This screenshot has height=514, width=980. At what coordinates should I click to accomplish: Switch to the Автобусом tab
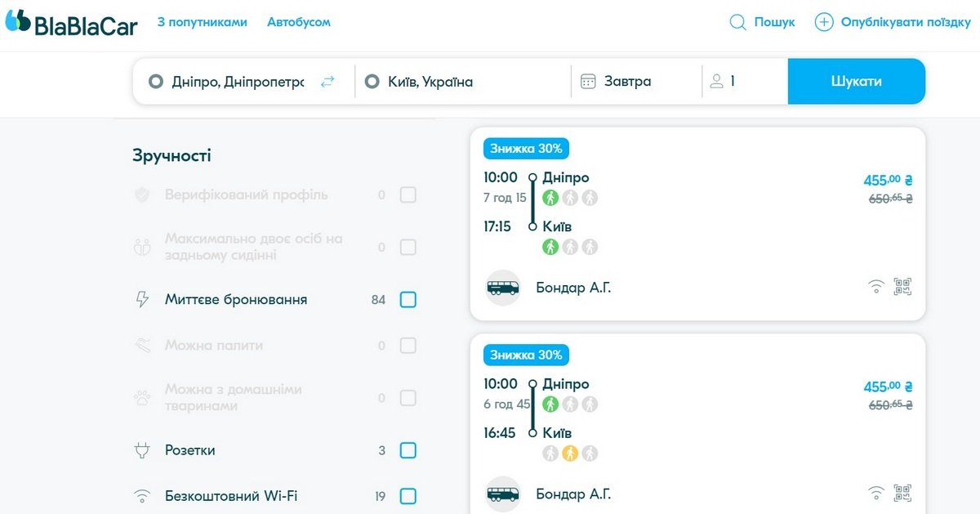(x=299, y=22)
